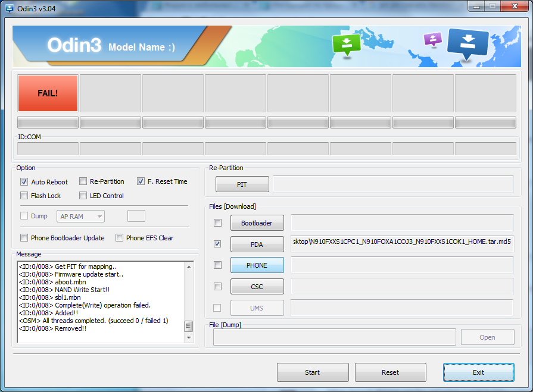Screen dimensions: 533x392
Task: Click the Bootloader file button
Action: (257, 223)
